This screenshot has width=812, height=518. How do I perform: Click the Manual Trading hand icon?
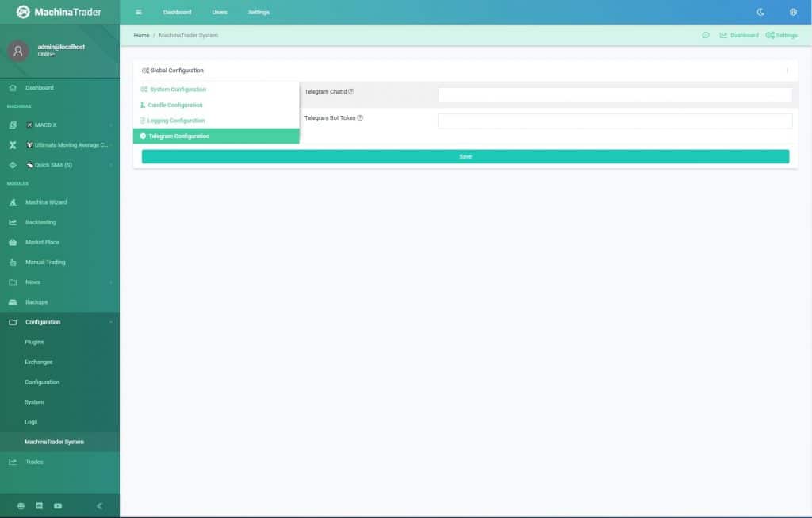tap(13, 263)
